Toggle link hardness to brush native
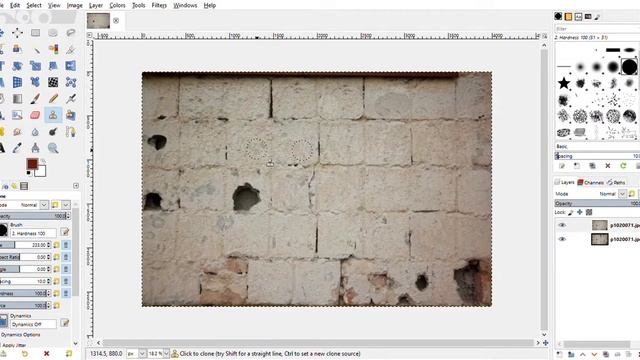This screenshot has height=360, width=640. pyautogui.click(x=66, y=293)
